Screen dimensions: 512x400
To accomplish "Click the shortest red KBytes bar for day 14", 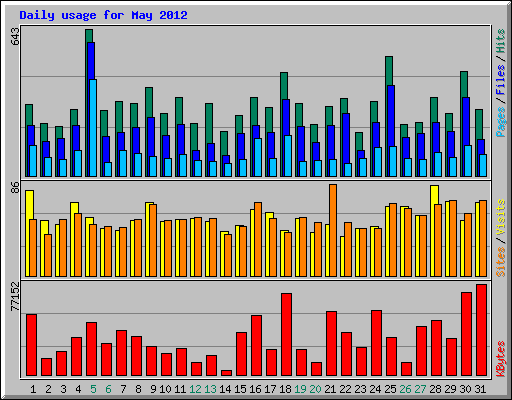I will [226, 373].
